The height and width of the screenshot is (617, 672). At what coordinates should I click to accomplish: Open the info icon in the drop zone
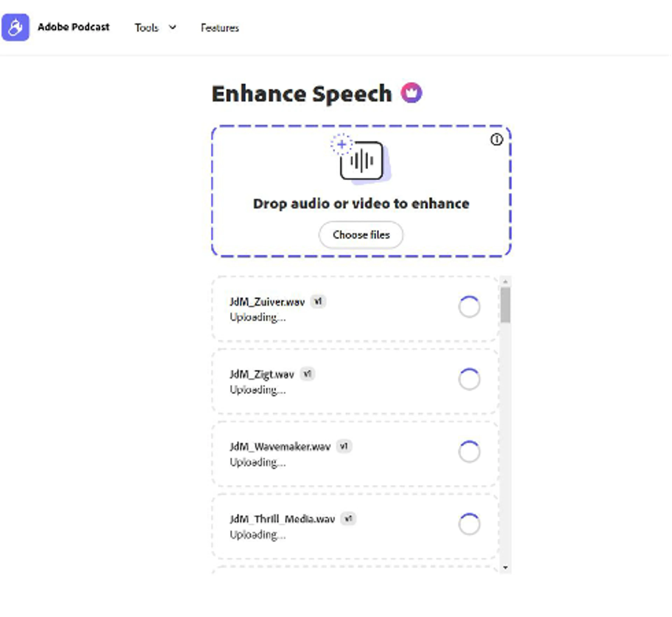496,140
